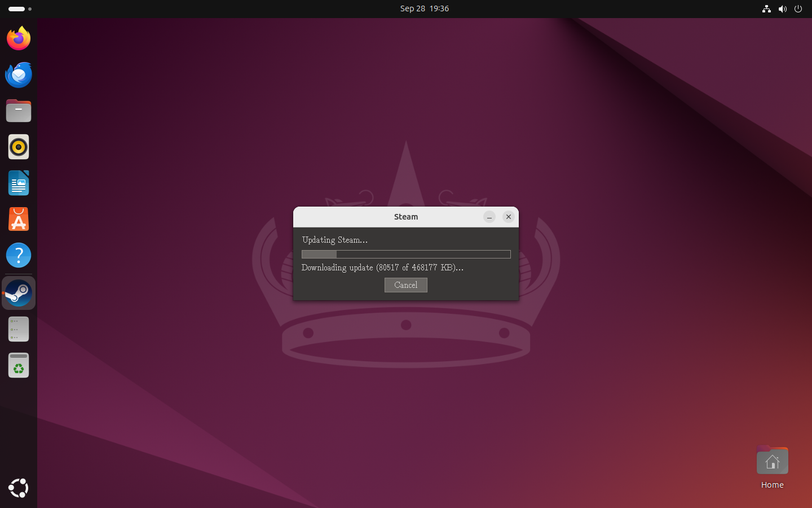Viewport: 812px width, 508px height.
Task: Open Steam from the dock
Action: point(19,293)
